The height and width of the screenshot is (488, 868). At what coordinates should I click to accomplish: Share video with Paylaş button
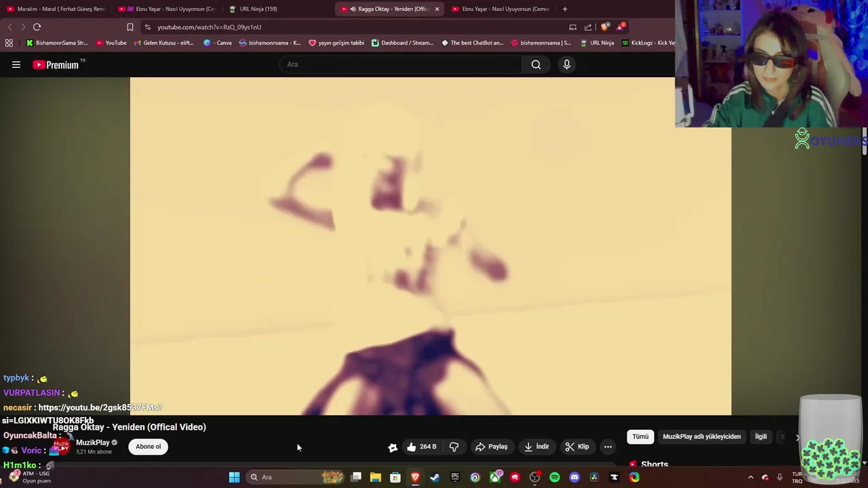tap(492, 447)
